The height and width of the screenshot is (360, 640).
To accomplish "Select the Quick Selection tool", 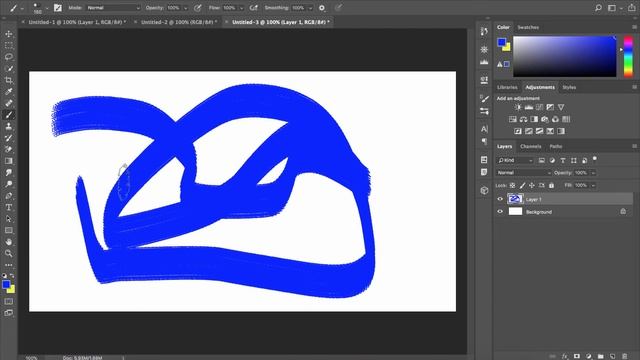I will click(x=9, y=69).
